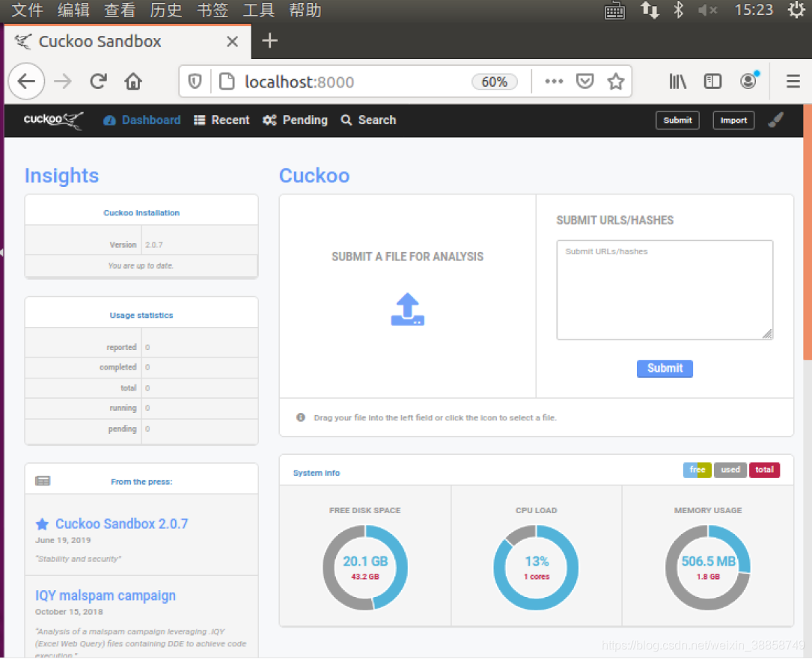Image resolution: width=812 pixels, height=659 pixels.
Task: Open the 查看 menu
Action: [120, 10]
